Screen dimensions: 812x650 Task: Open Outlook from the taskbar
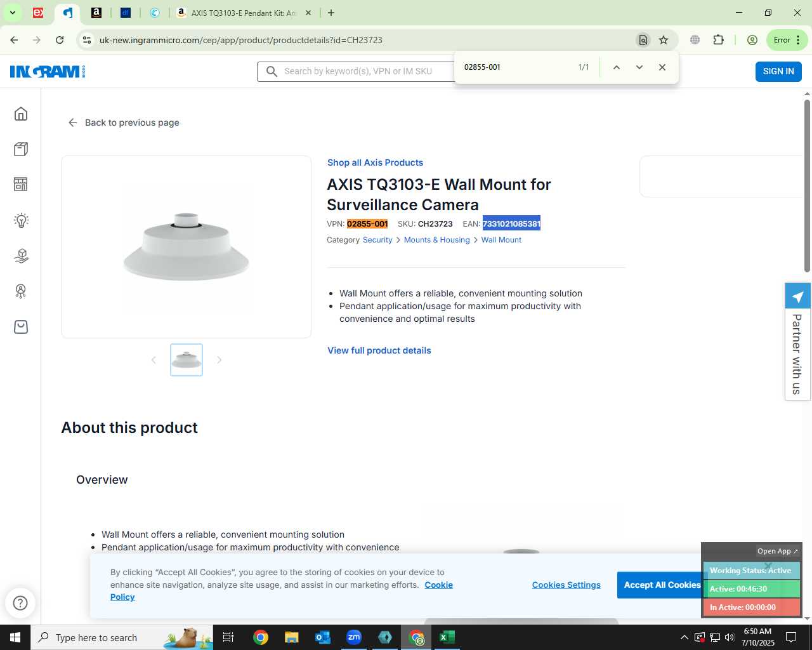pyautogui.click(x=323, y=637)
